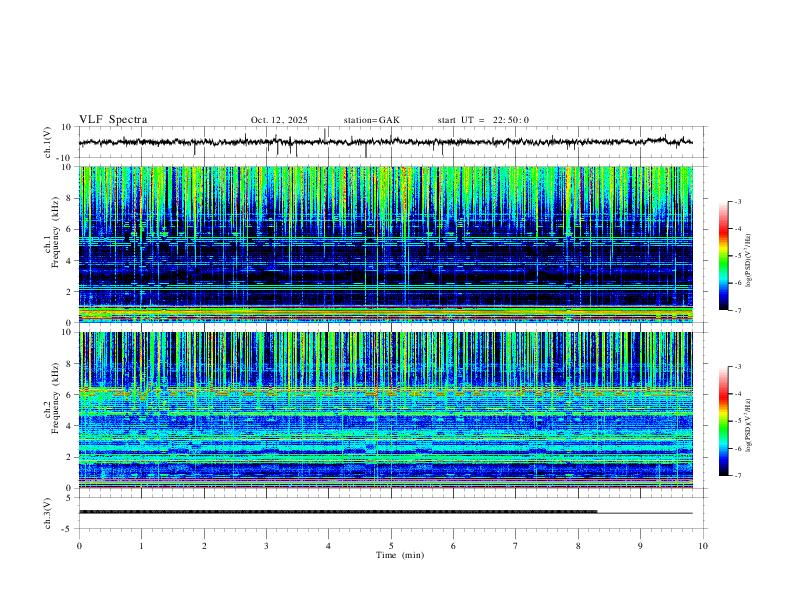
Task: Click time axis tick label 1
Action: pyautogui.click(x=141, y=546)
